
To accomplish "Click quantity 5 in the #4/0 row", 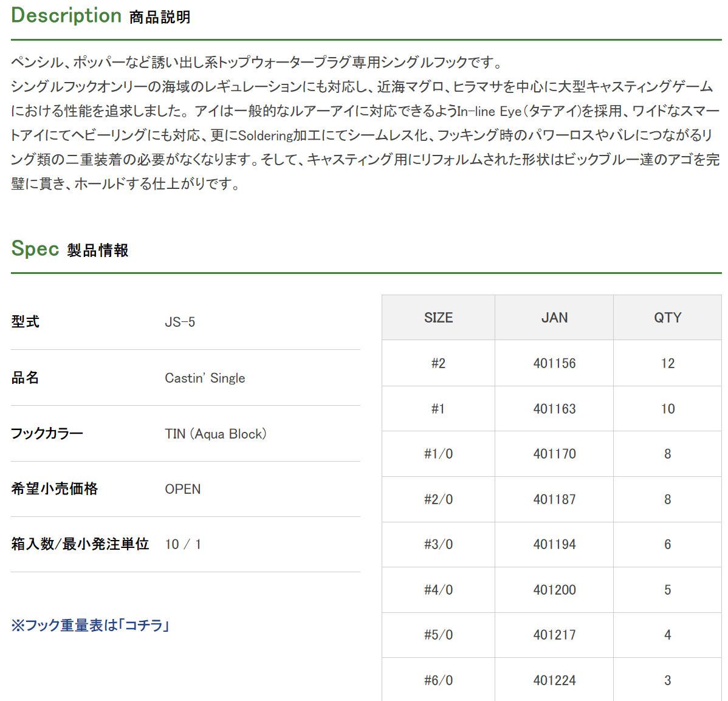I will (668, 590).
